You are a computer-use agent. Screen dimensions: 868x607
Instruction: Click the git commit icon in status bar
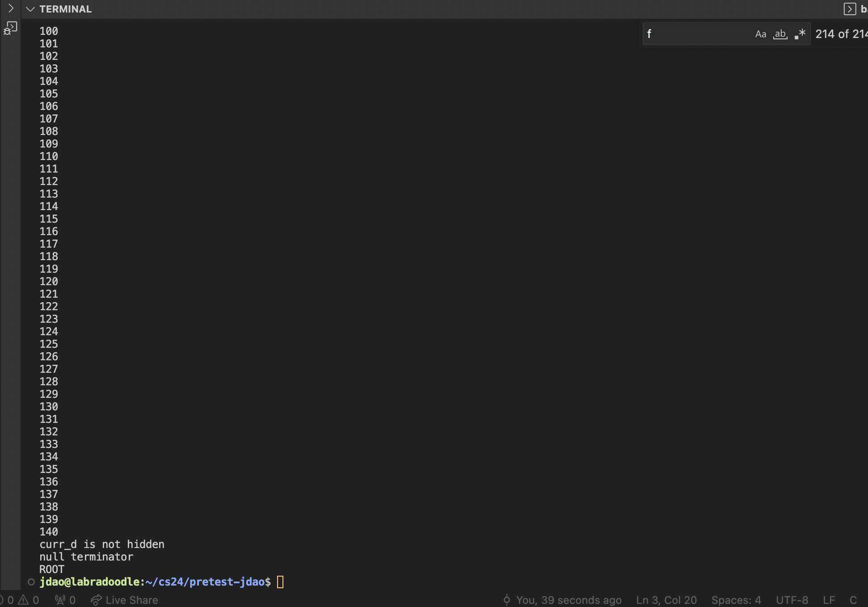tap(506, 600)
